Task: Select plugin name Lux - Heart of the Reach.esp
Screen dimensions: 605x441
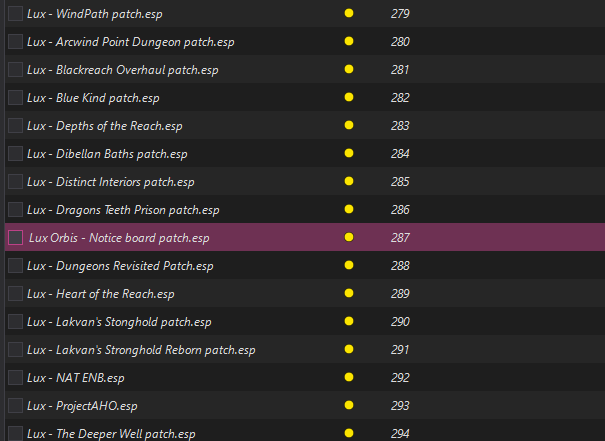Action: (x=101, y=294)
